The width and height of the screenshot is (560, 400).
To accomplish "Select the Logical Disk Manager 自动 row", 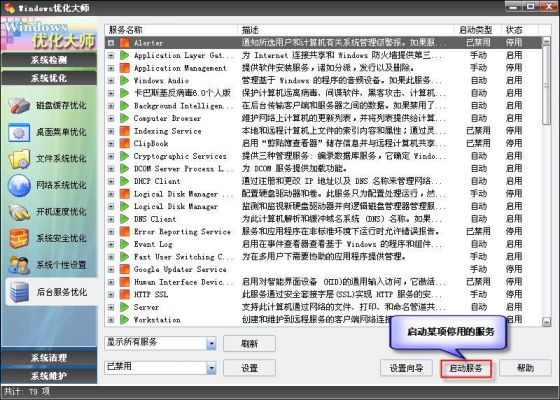I will (323, 206).
